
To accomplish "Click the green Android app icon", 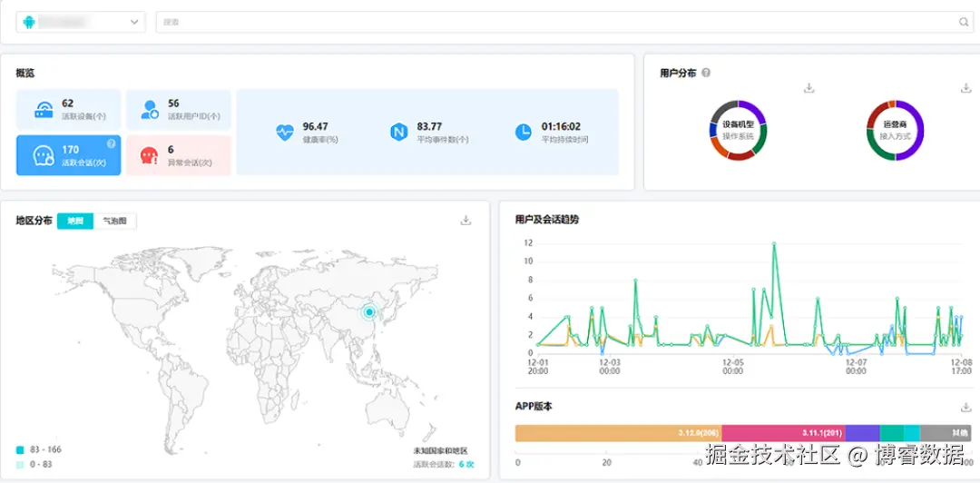I will (29, 22).
